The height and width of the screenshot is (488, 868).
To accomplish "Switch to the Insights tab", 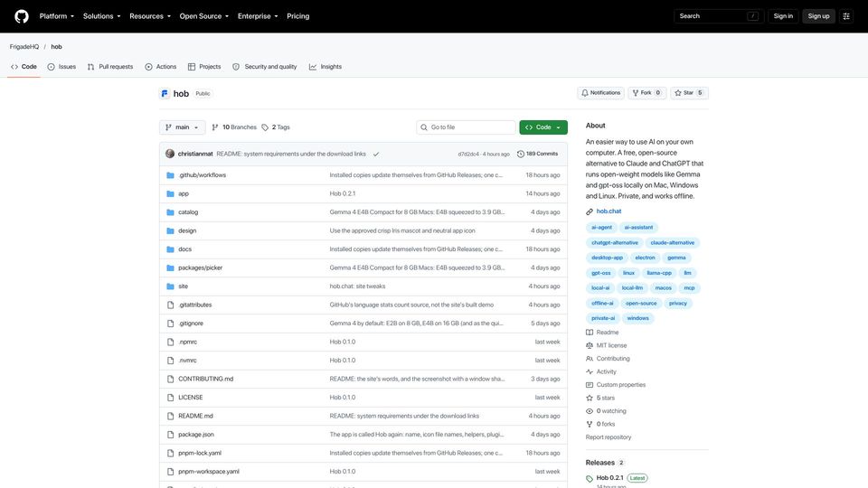I will pos(325,67).
